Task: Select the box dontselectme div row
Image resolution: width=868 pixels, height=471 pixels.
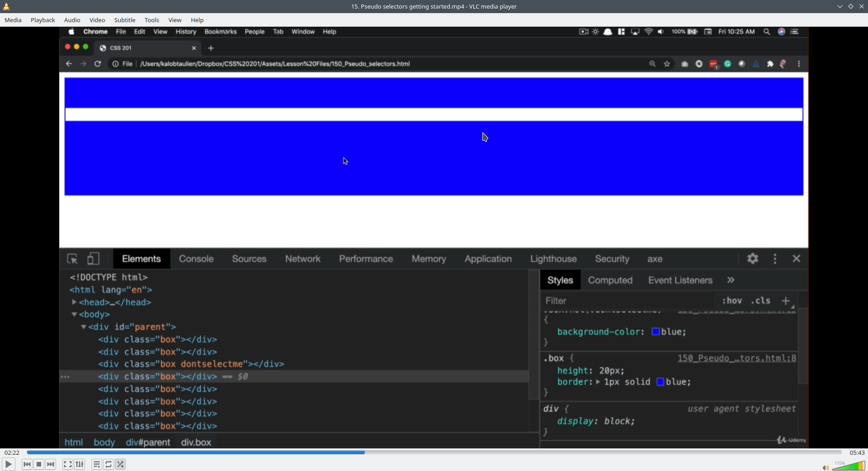Action: point(294,364)
